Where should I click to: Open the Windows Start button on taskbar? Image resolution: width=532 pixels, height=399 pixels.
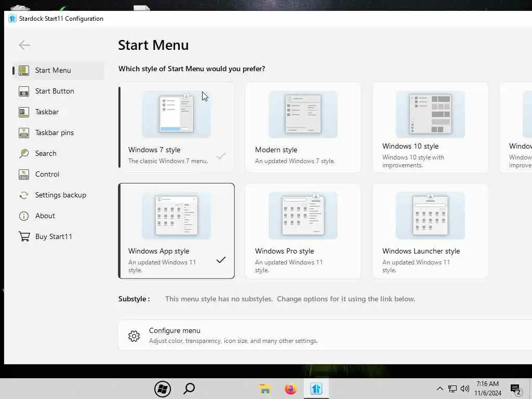click(163, 389)
